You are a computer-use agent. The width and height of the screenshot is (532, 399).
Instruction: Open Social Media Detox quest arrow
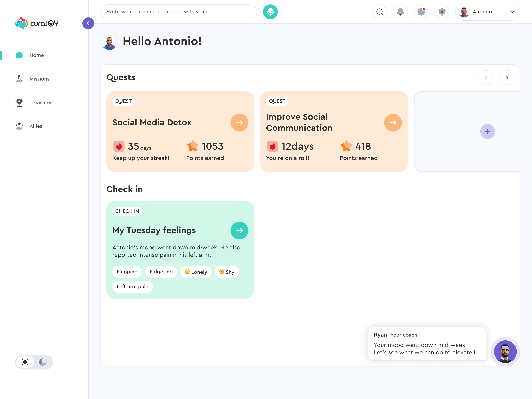239,122
